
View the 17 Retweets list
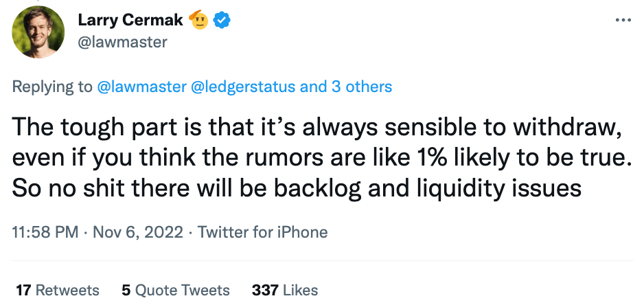(57, 290)
